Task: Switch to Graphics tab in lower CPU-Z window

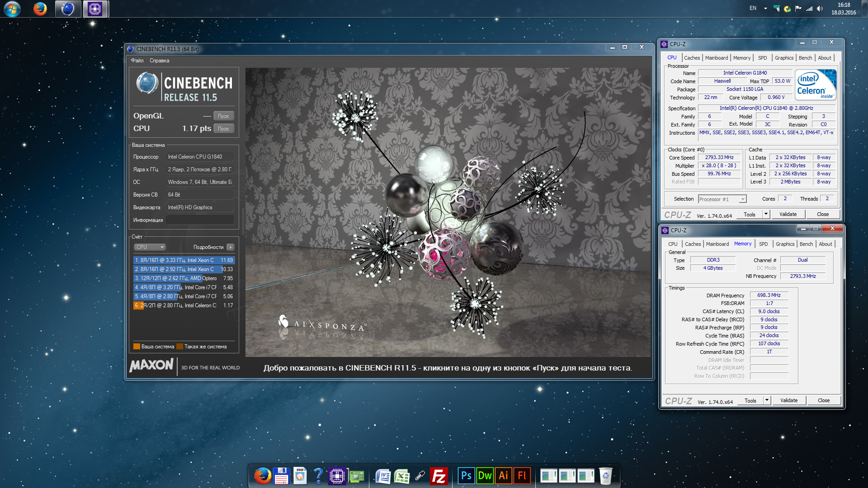Action: pos(785,244)
